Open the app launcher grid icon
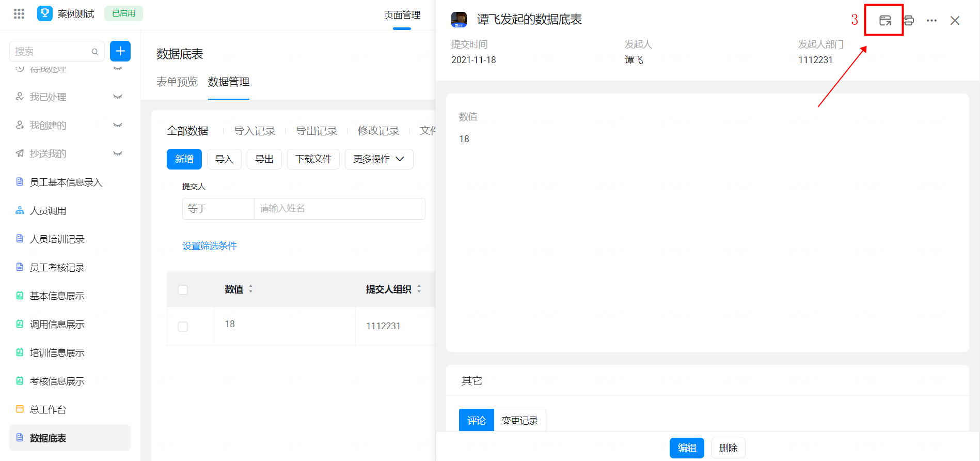 [x=19, y=14]
